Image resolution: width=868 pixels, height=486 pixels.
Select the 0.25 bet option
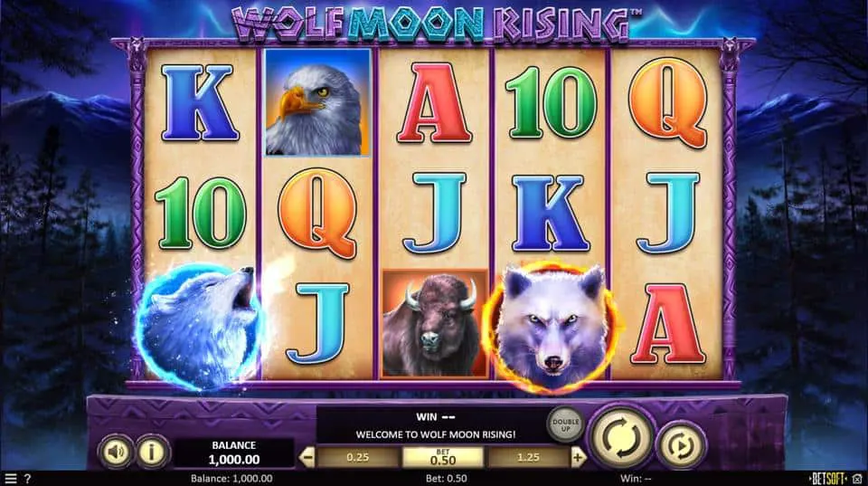[358, 458]
